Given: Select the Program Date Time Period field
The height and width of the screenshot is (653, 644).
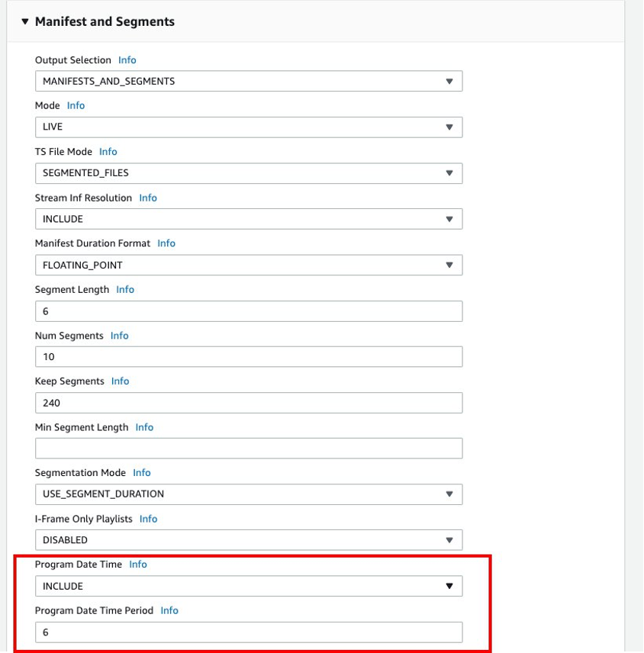Looking at the screenshot, I should pyautogui.click(x=248, y=632).
